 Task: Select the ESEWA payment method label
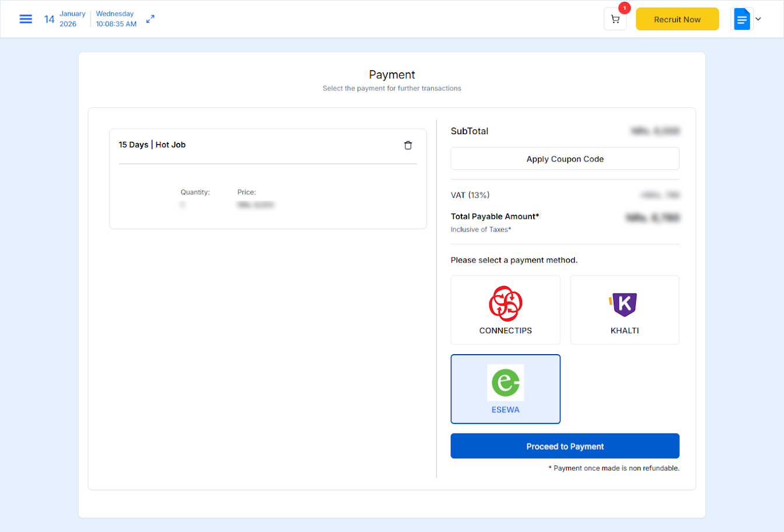pyautogui.click(x=505, y=410)
